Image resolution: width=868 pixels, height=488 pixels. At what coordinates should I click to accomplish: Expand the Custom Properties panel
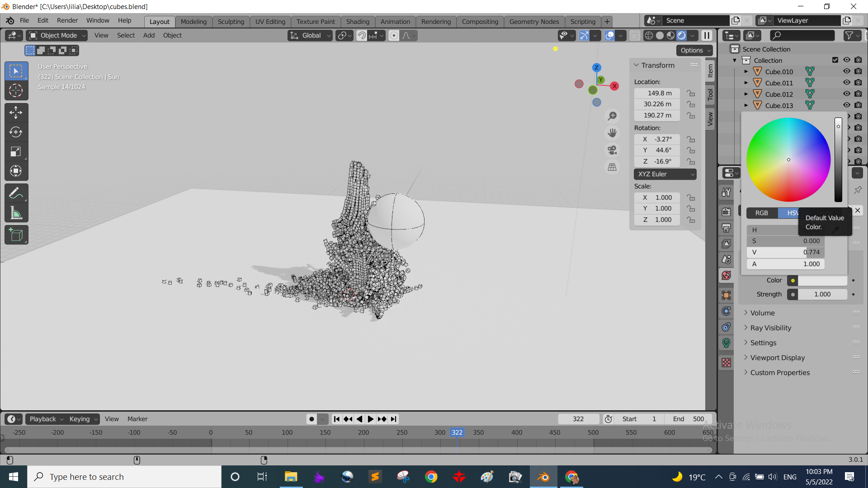pos(779,372)
